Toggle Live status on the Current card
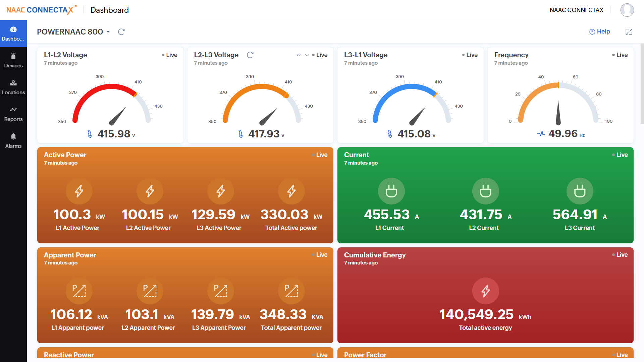 tap(621, 155)
